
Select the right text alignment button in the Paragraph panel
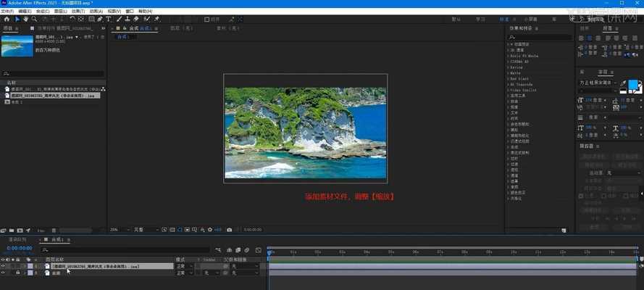tap(598, 38)
